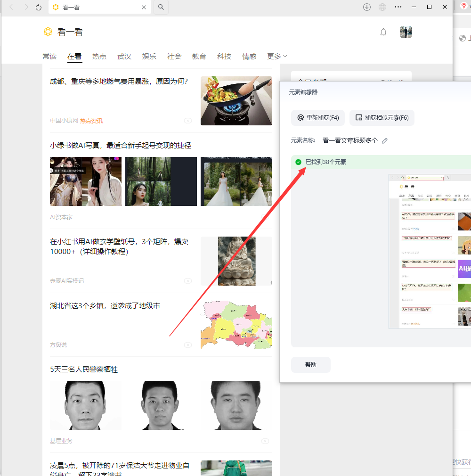Open article 5天三名人民警察牺牲
Image resolution: width=471 pixels, height=476 pixels.
pyautogui.click(x=84, y=369)
